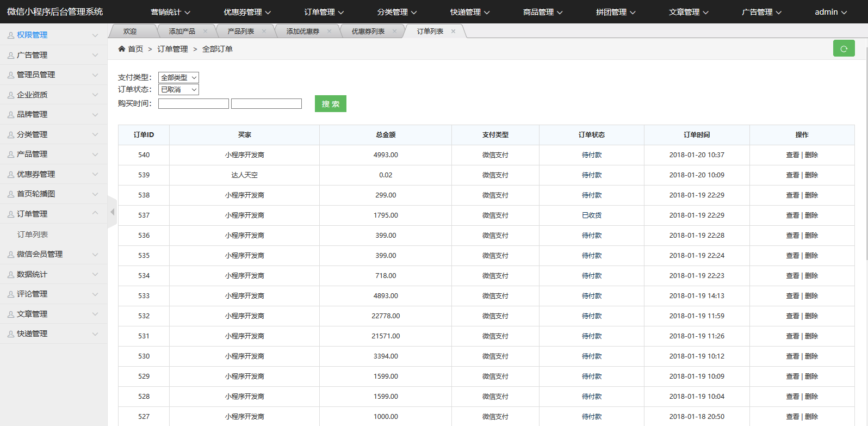Click the start purchase time field
868x426 pixels.
[x=194, y=103]
